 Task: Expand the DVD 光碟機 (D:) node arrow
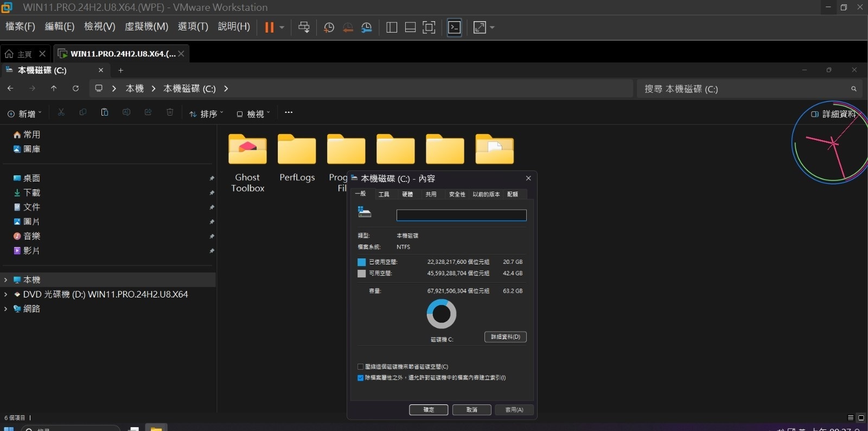click(x=6, y=294)
